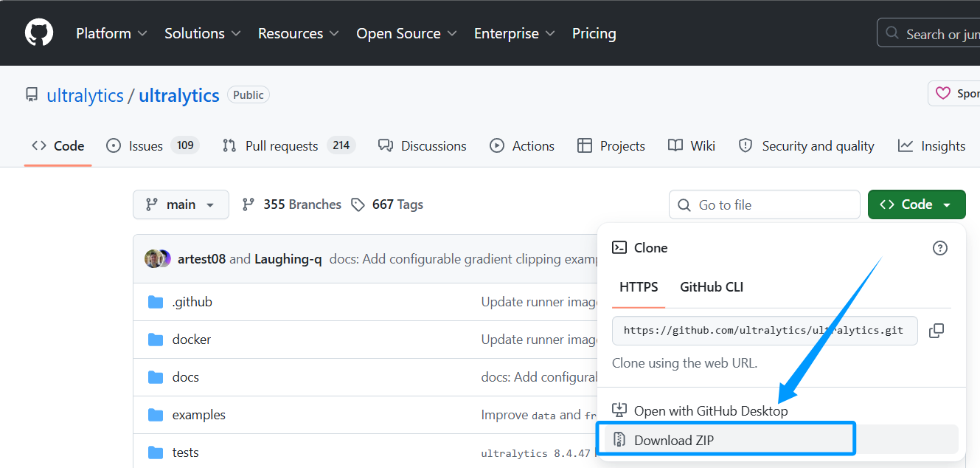Open the examples row commit message
This screenshot has width=980, height=468.
[539, 415]
